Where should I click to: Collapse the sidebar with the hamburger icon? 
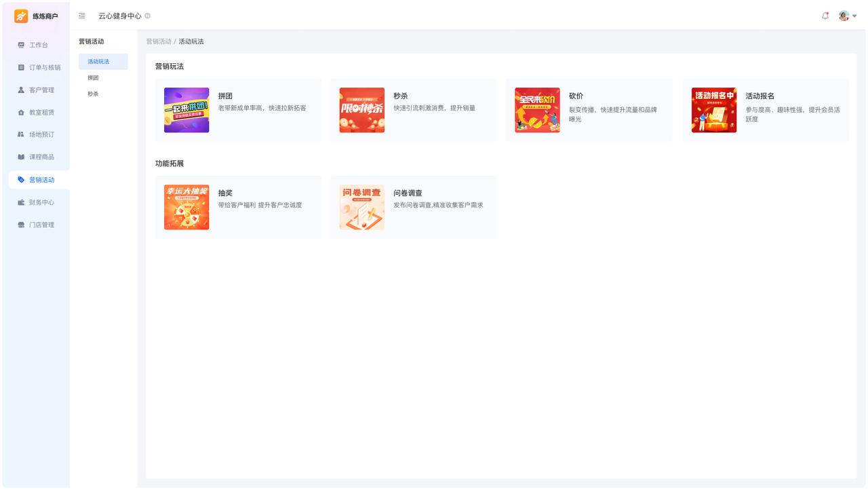coord(82,16)
